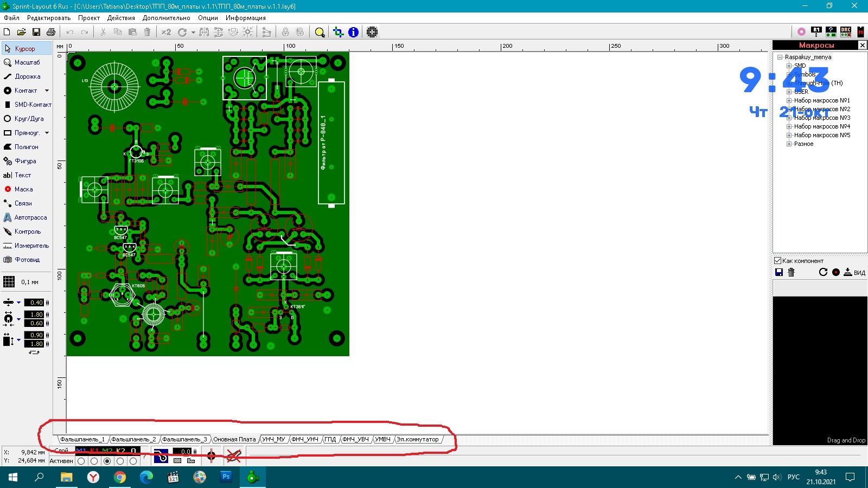Expand Набор макросов №1 folder
Image resolution: width=868 pixels, height=488 pixels.
click(x=789, y=100)
